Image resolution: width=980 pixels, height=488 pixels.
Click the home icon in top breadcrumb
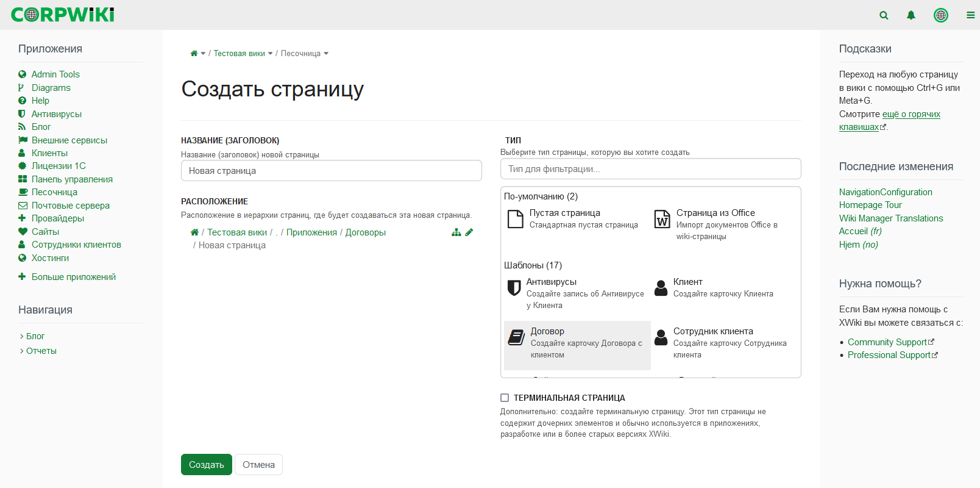194,54
